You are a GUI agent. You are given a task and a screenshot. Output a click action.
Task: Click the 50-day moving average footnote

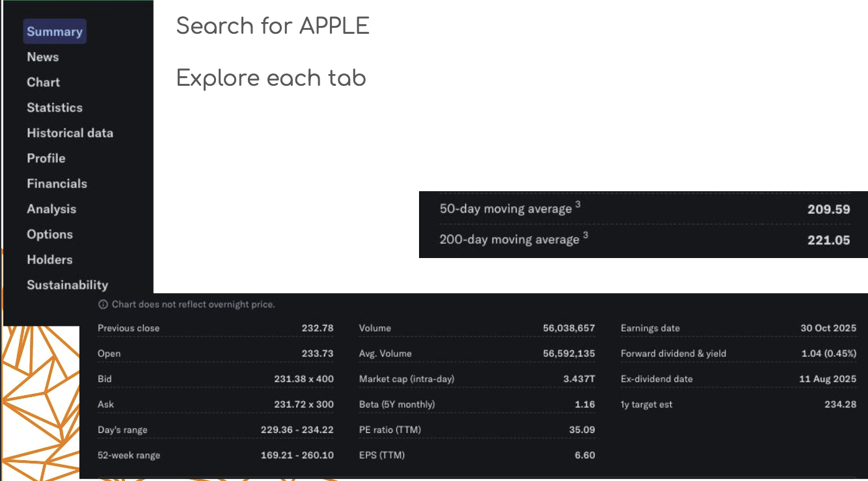point(578,204)
